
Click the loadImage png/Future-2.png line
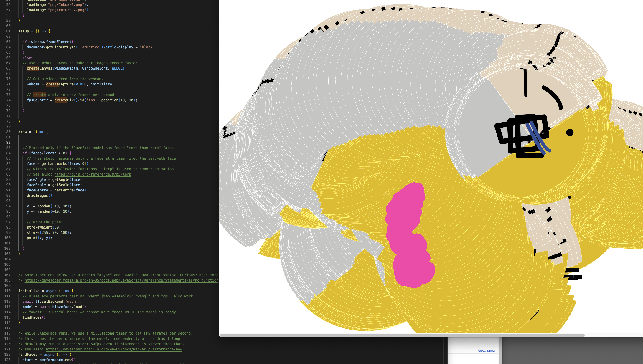[x=58, y=10]
